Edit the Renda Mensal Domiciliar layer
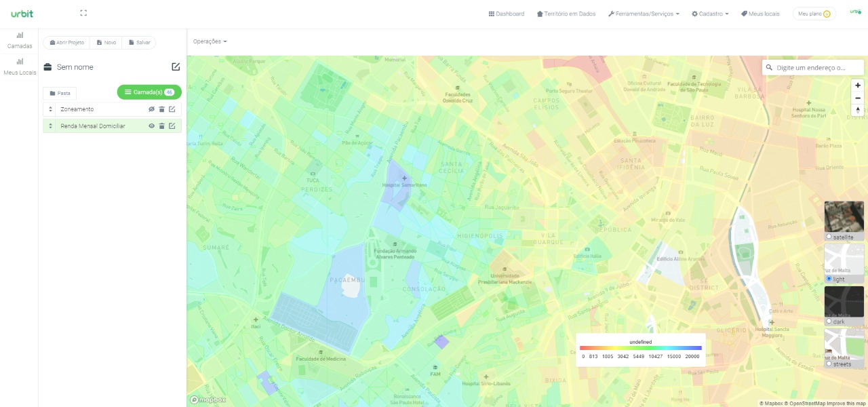 tap(172, 126)
